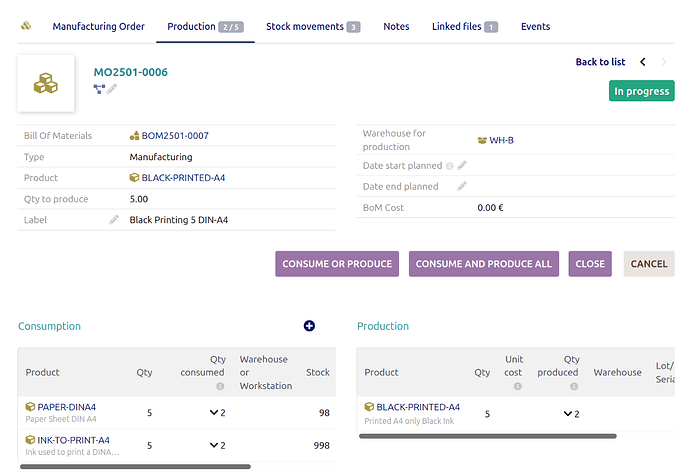
Task: Click the Consume or Produce button
Action: click(337, 264)
